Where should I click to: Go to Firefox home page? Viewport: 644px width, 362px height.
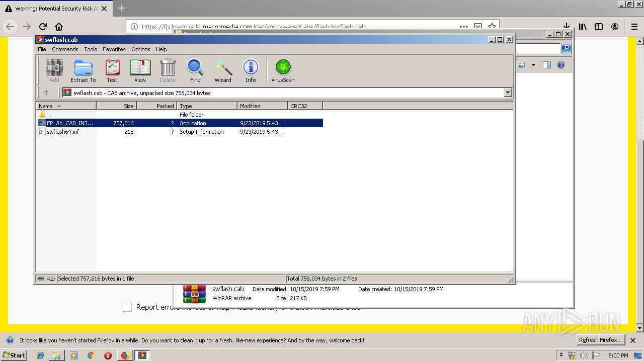coord(59,27)
